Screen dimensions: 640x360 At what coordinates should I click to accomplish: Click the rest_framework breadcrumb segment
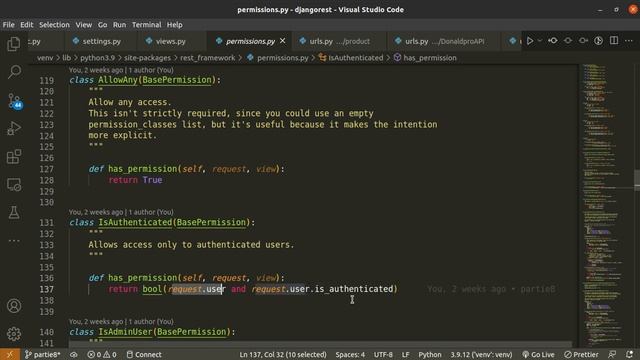point(207,58)
